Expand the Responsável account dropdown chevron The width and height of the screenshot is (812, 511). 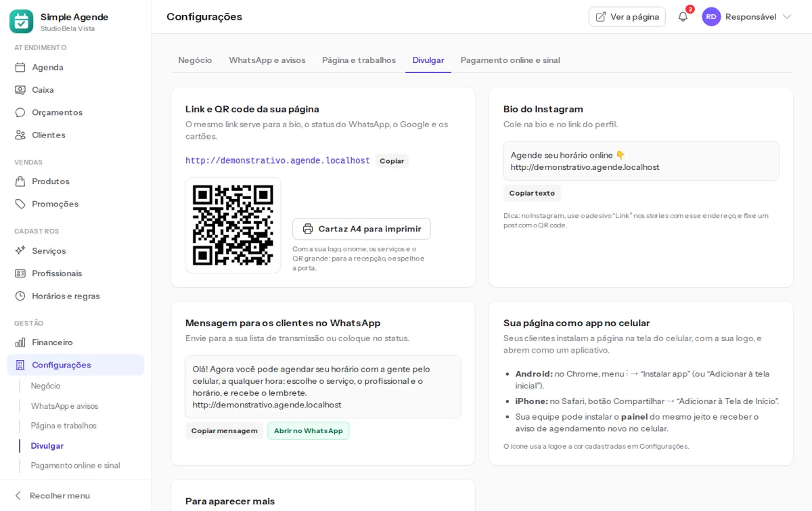[787, 17]
